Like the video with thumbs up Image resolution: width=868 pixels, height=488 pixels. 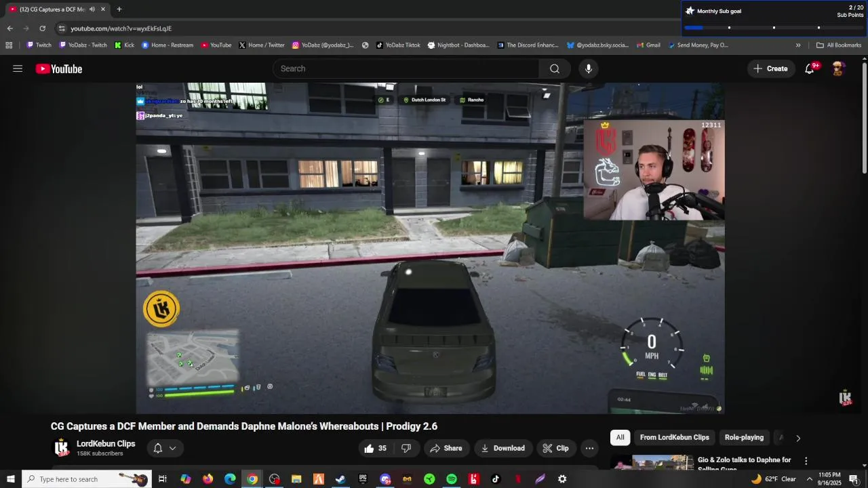(x=375, y=448)
